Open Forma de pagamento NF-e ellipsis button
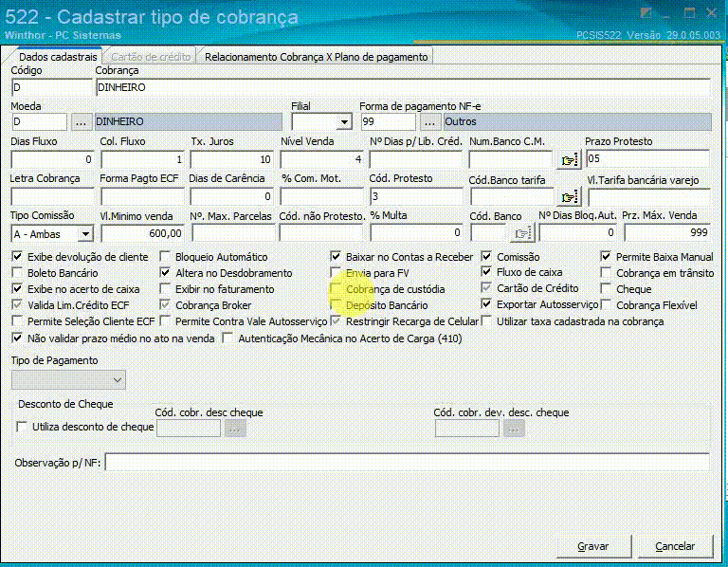The width and height of the screenshot is (728, 567). 430,122
